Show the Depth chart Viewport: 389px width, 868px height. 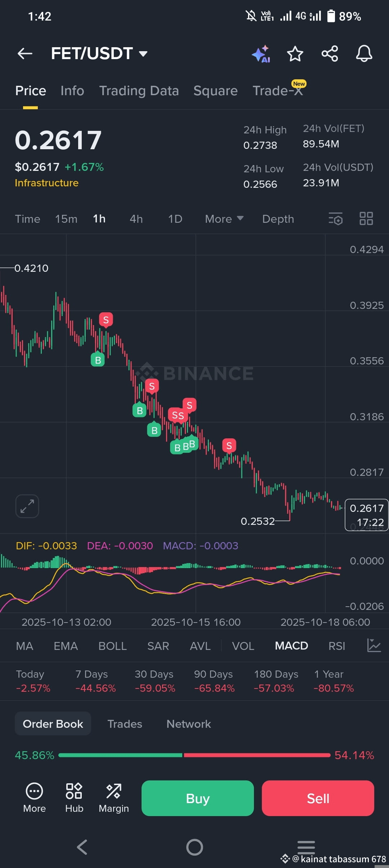coord(278,219)
